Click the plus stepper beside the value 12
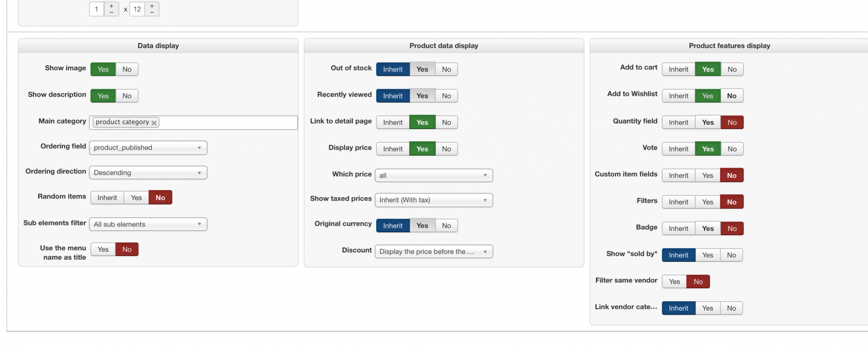The width and height of the screenshot is (868, 345). (152, 6)
